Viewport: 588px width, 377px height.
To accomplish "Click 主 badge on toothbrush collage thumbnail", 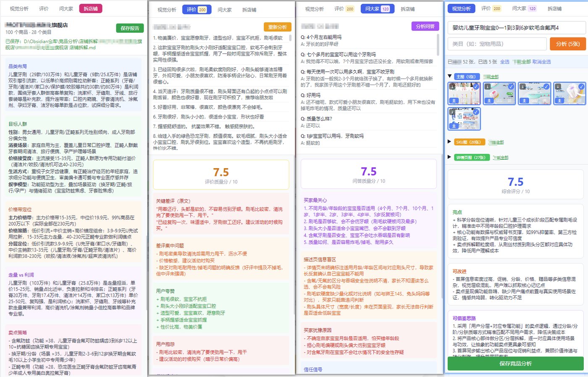I will click(x=454, y=101).
